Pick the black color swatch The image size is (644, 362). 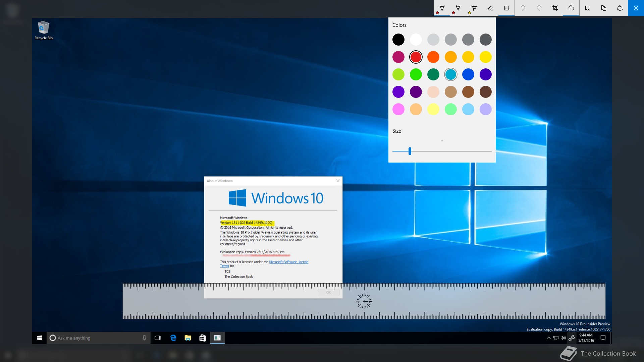[398, 40]
